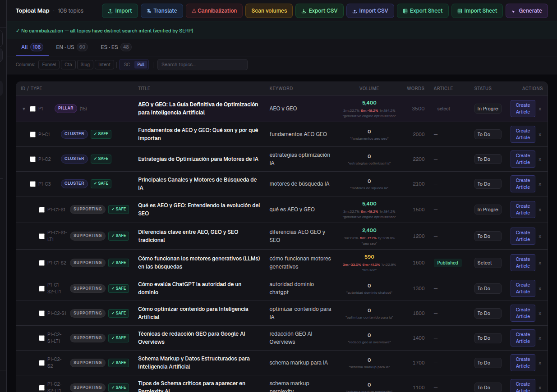Click the Scan volumes button
The height and width of the screenshot is (392, 557).
pyautogui.click(x=269, y=11)
